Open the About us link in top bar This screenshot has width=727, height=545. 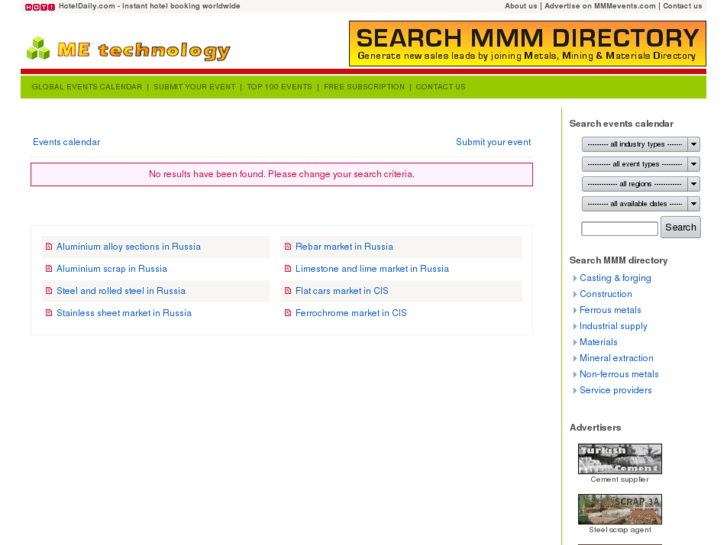(521, 6)
